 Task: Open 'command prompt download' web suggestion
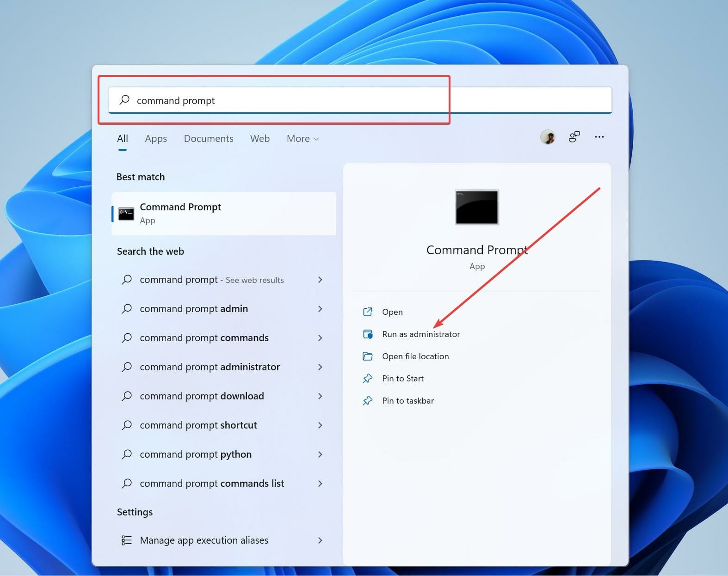coord(224,396)
